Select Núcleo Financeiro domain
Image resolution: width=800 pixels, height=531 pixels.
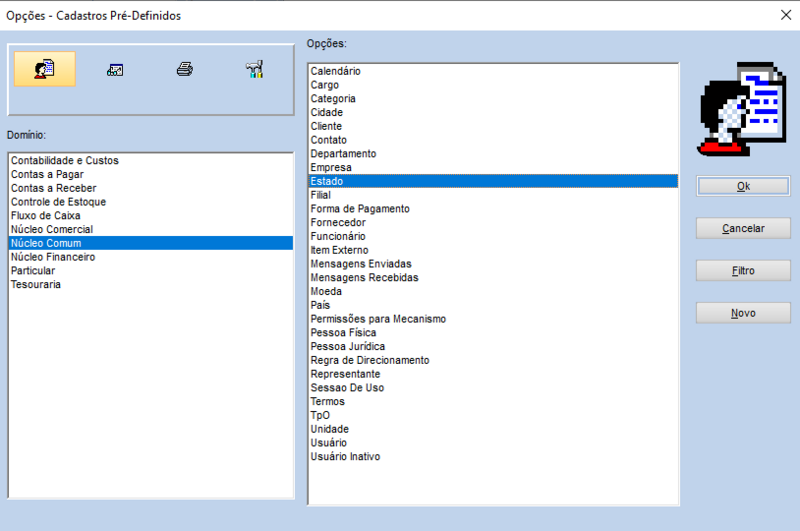pos(53,256)
